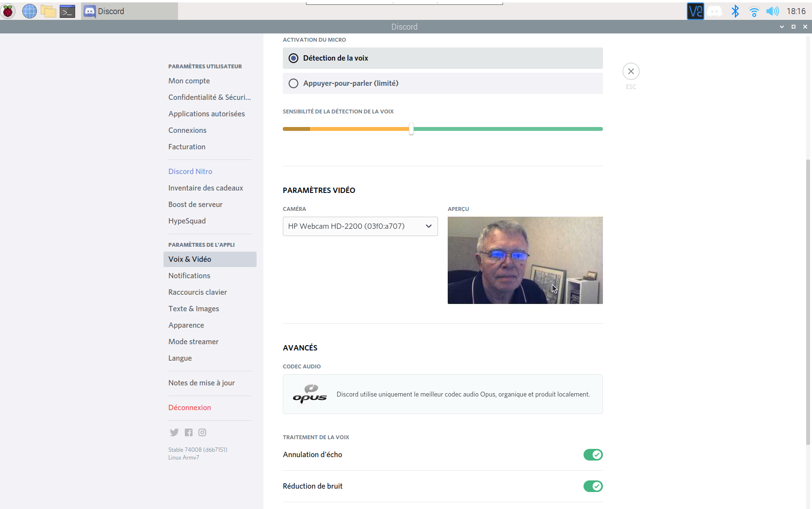This screenshot has height=509, width=812.
Task: Click the voice sensitivity slider handle
Action: 411,129
